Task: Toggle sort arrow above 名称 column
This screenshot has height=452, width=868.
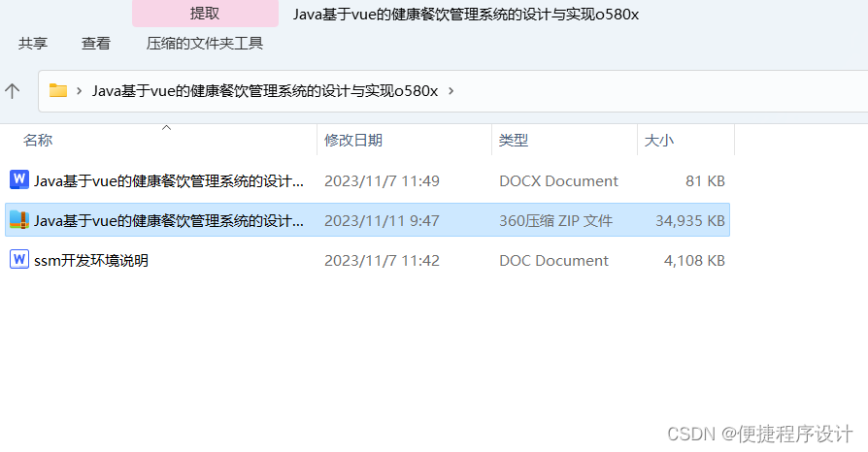Action: [x=166, y=128]
